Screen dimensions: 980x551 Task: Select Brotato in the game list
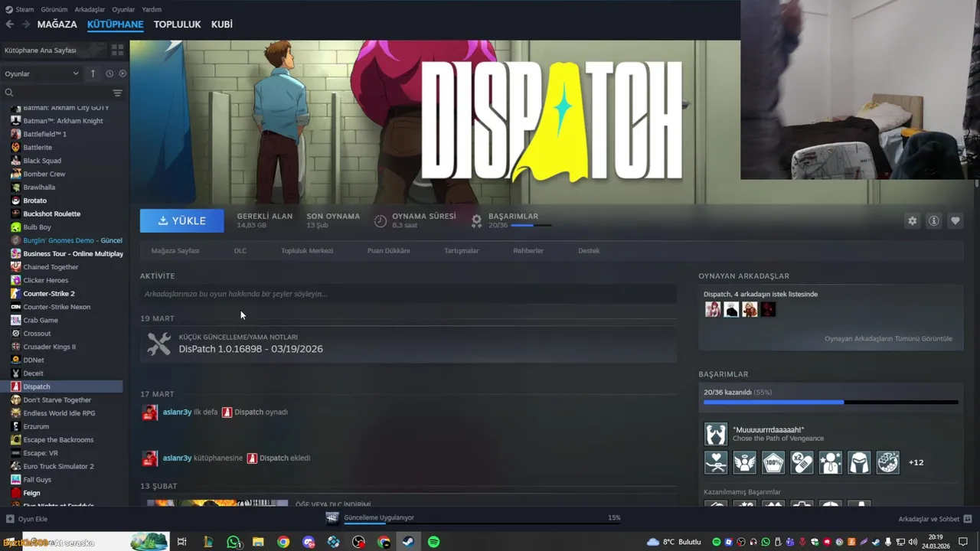tap(35, 201)
